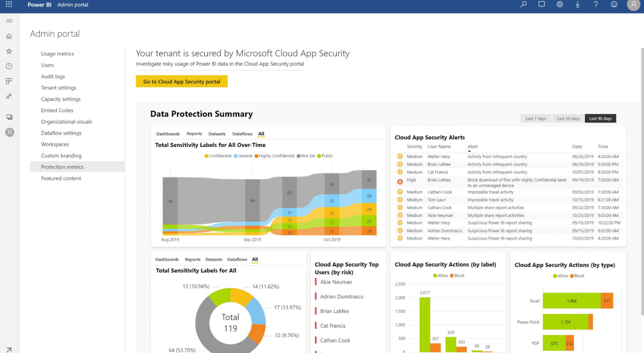
Task: Select the Last 30 days filter
Action: point(568,119)
